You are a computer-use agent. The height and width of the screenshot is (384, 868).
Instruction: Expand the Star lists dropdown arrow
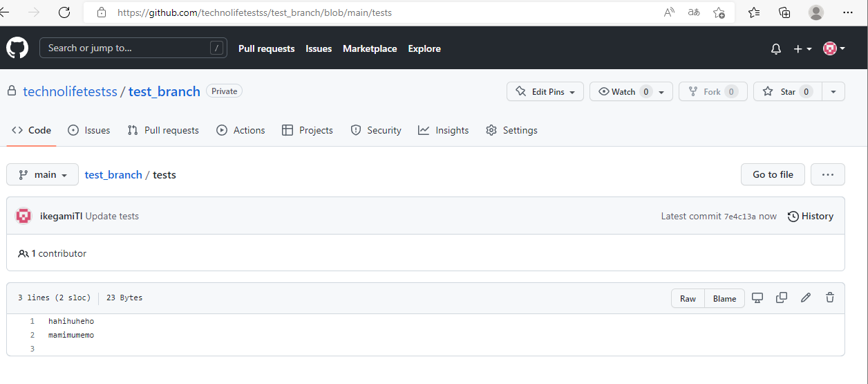point(833,91)
